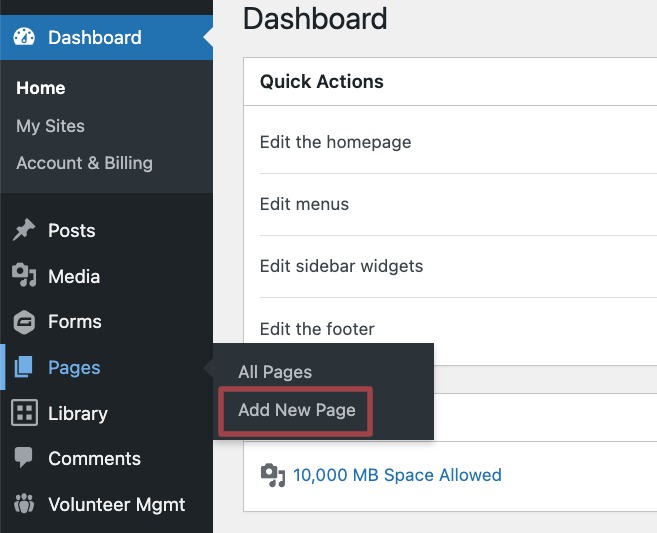Image resolution: width=657 pixels, height=533 pixels.
Task: Go to Home submenu item
Action: click(x=41, y=88)
